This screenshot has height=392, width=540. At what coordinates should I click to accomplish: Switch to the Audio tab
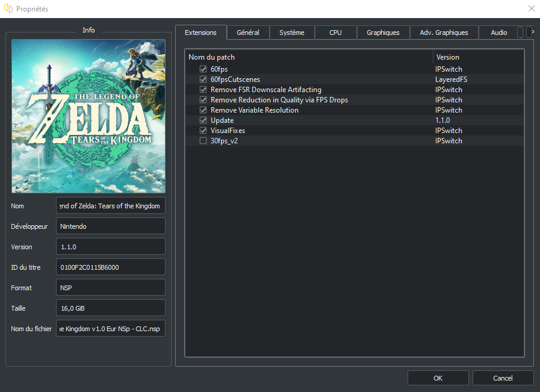(498, 33)
